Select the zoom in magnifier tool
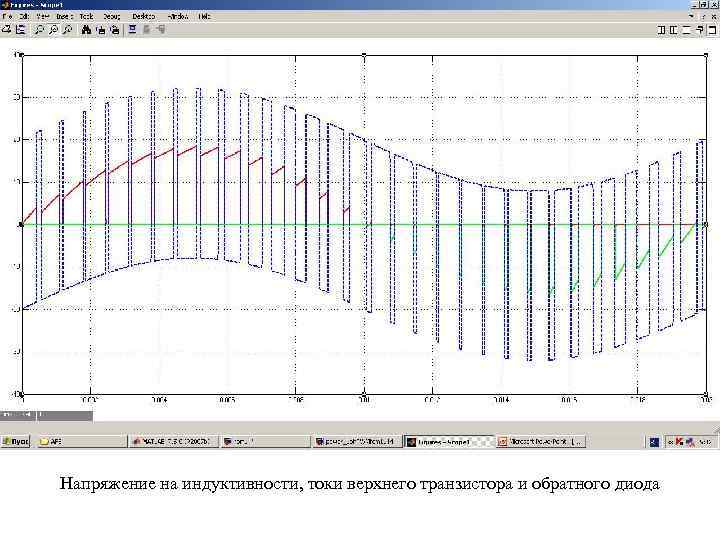Image resolution: width=720 pixels, height=540 pixels. click(39, 30)
